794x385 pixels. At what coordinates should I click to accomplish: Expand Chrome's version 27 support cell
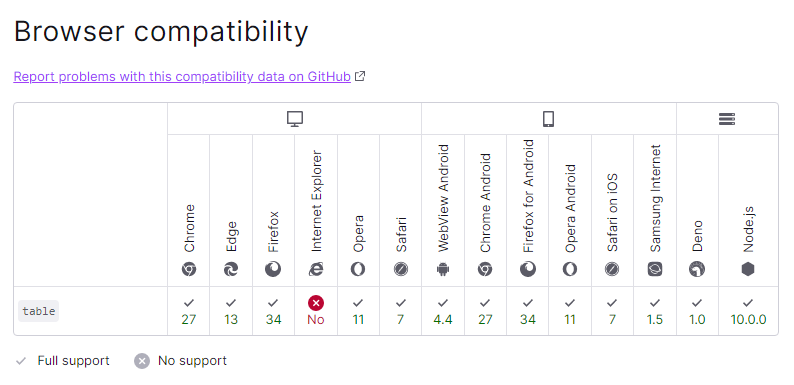(189, 311)
